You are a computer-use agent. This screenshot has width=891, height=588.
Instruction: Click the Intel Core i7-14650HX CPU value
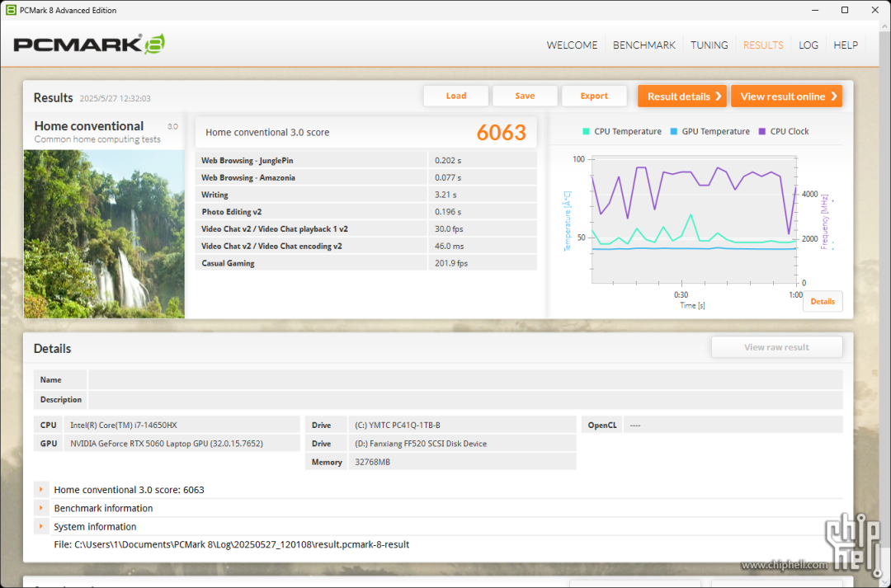point(124,425)
